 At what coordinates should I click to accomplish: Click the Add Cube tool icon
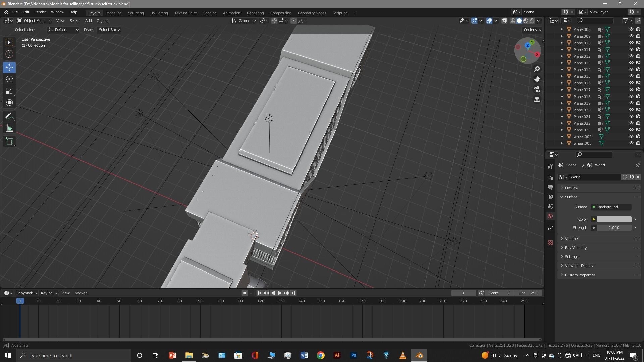point(9,141)
